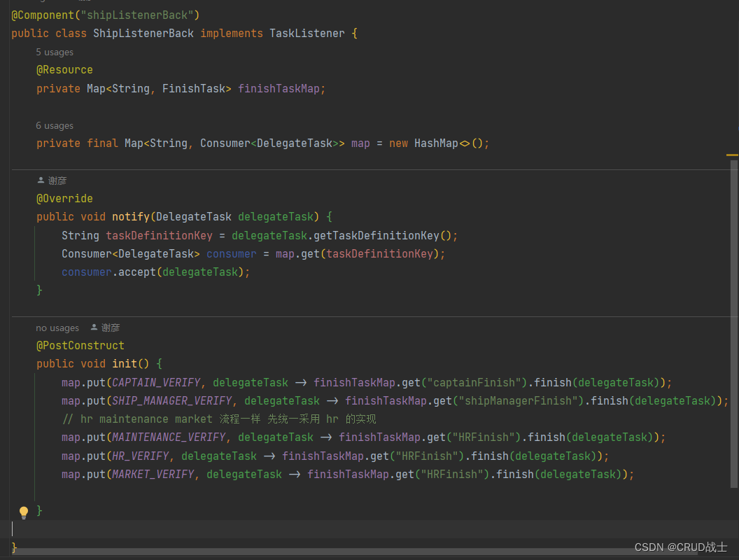Click the vertical scrollbar thumb
Image resolution: width=739 pixels, height=560 pixels.
[734, 324]
